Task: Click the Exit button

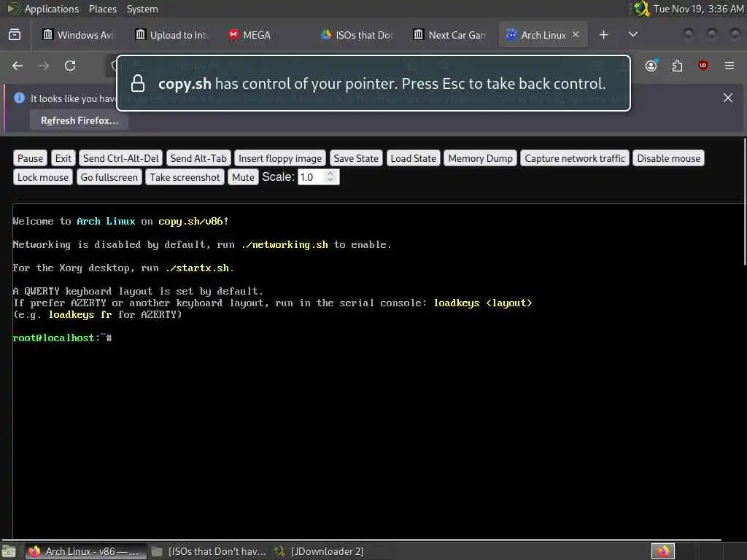Action: (x=63, y=158)
